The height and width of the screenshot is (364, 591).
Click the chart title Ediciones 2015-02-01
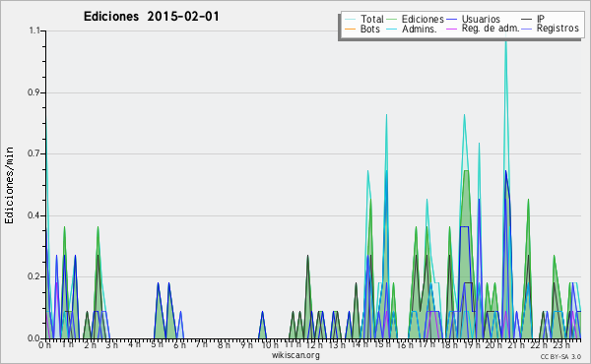pos(151,17)
